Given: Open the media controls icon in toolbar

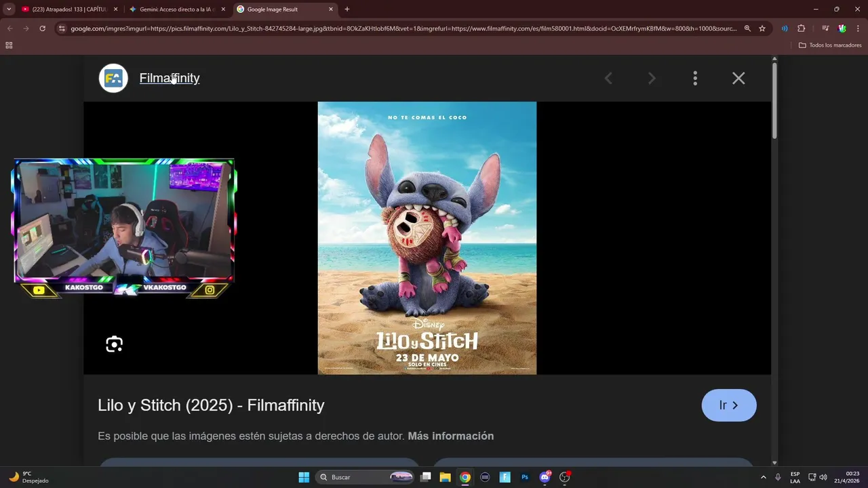Looking at the screenshot, I should pyautogui.click(x=825, y=28).
